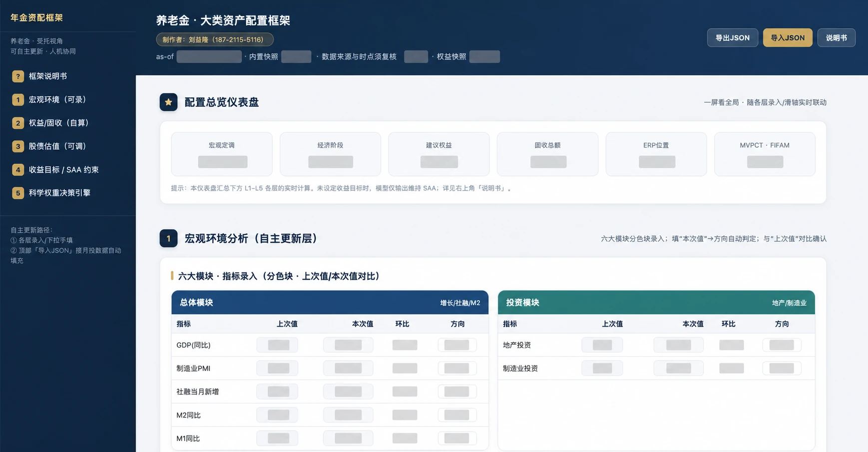Select 固收总额 dashboard card
The image size is (868, 452).
547,154
